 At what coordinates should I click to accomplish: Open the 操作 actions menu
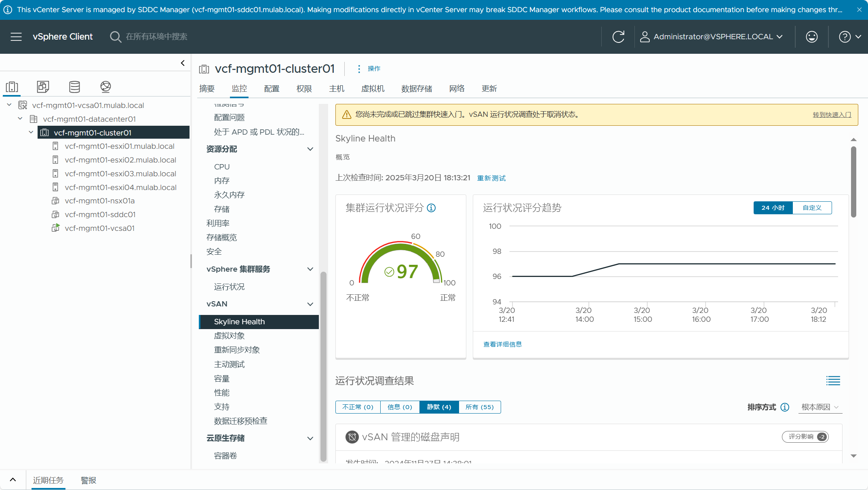369,69
